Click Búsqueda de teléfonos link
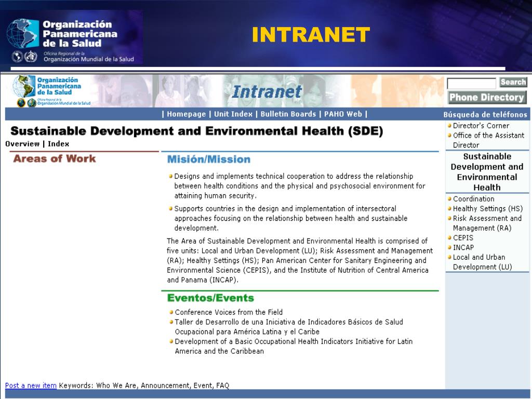The image size is (532, 399). click(485, 115)
